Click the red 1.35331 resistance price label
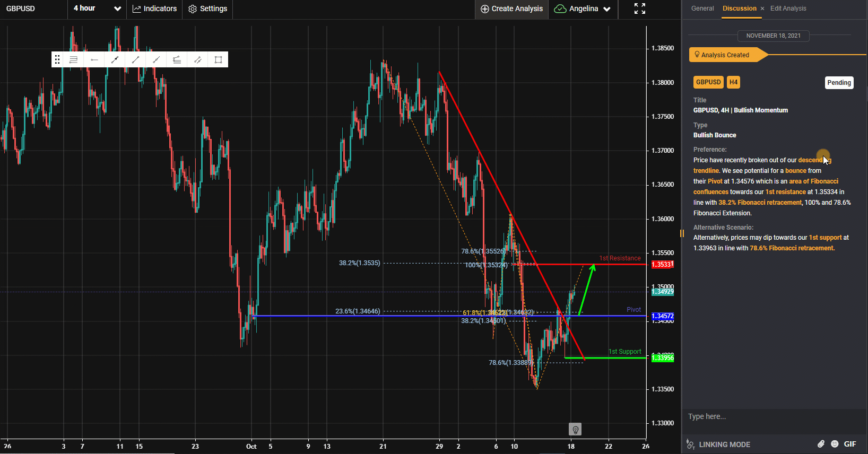Screen dimensions: 868x454 pyautogui.click(x=663, y=264)
